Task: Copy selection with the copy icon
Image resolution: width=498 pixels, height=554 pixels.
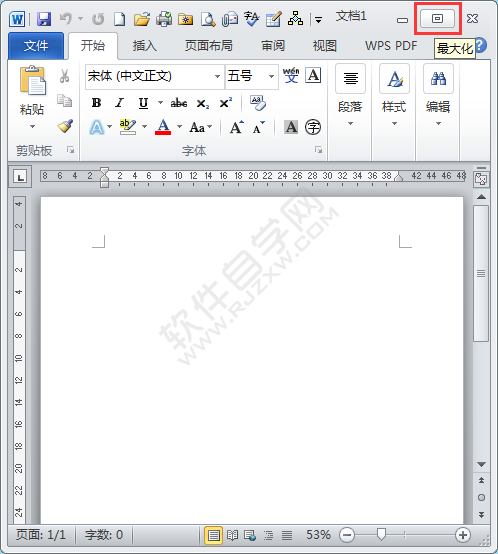Action: coord(65,100)
